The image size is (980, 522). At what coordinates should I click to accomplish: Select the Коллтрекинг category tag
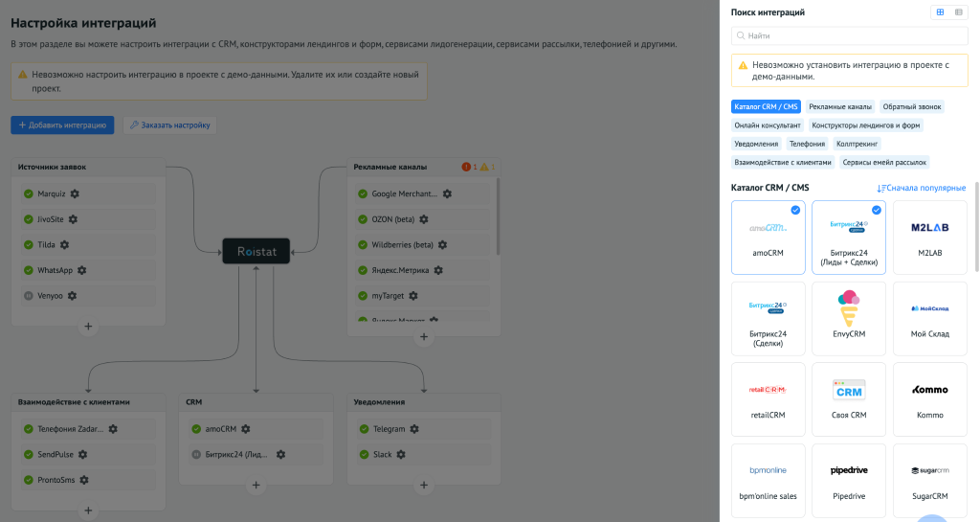coord(857,144)
